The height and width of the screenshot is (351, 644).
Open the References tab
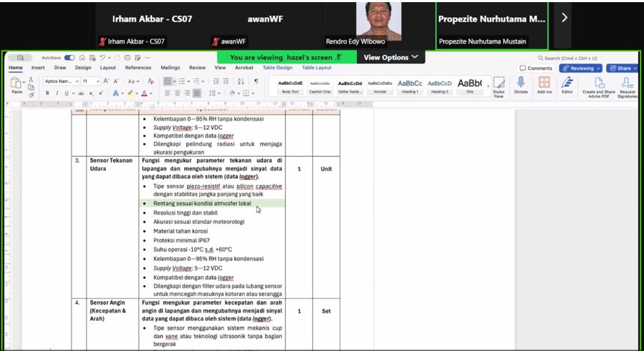[x=138, y=68]
